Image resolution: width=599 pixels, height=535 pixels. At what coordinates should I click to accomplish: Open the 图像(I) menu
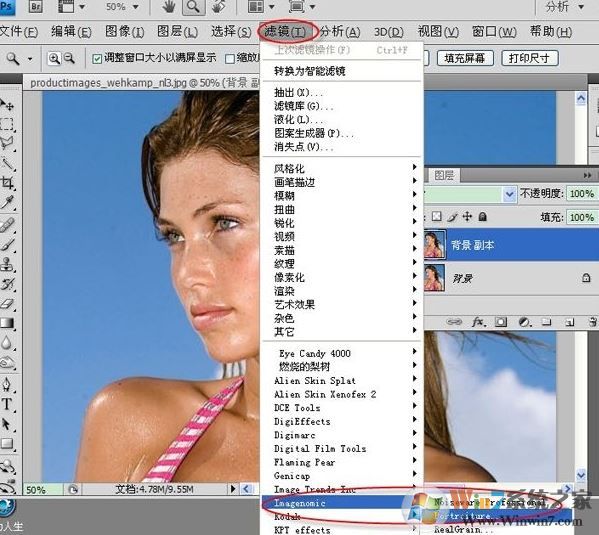point(125,31)
